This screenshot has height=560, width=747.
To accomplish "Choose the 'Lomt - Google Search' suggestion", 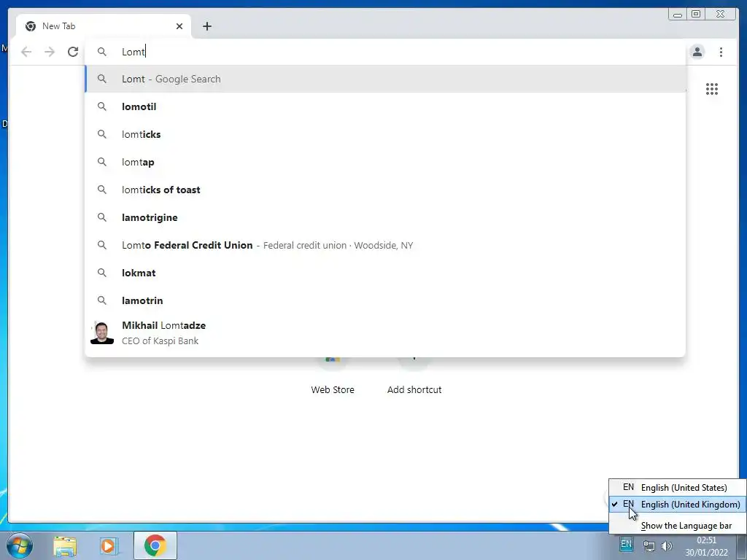I will point(385,79).
